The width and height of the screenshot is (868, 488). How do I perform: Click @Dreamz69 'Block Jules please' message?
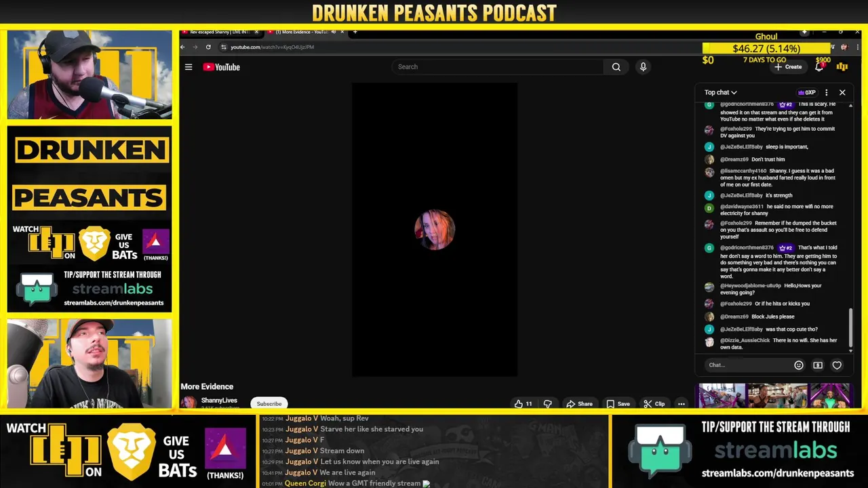tap(757, 317)
